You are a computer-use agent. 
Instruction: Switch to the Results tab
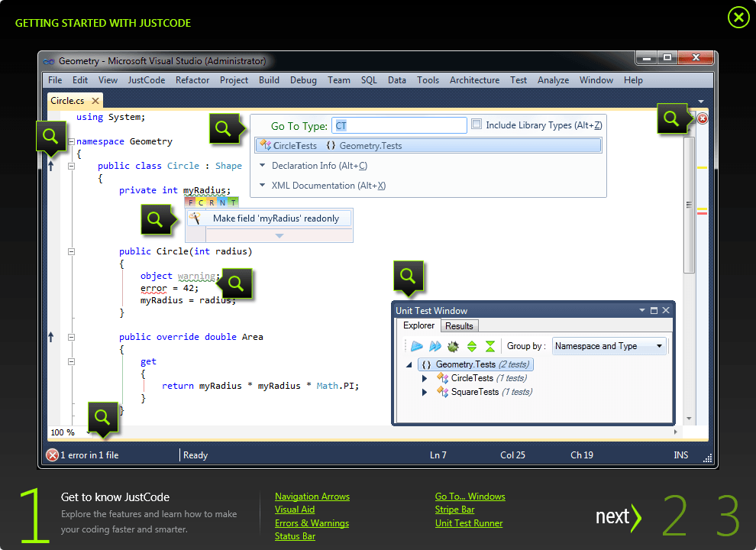(459, 326)
